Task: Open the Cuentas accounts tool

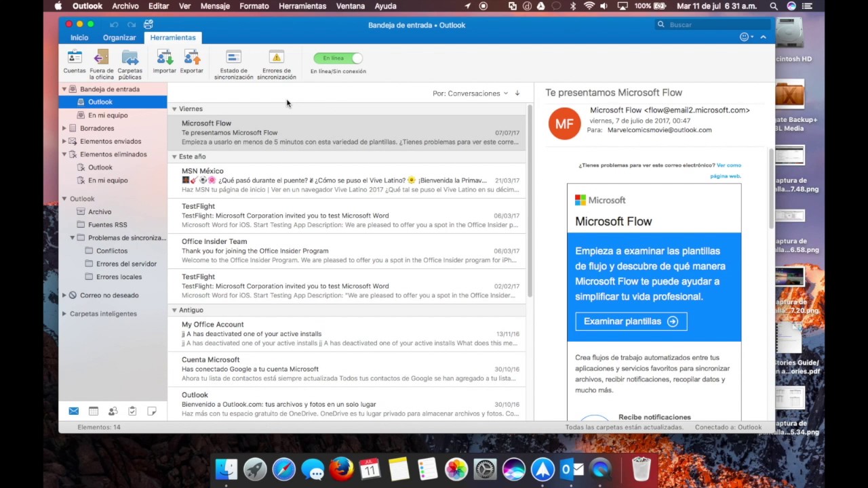Action: pyautogui.click(x=75, y=61)
